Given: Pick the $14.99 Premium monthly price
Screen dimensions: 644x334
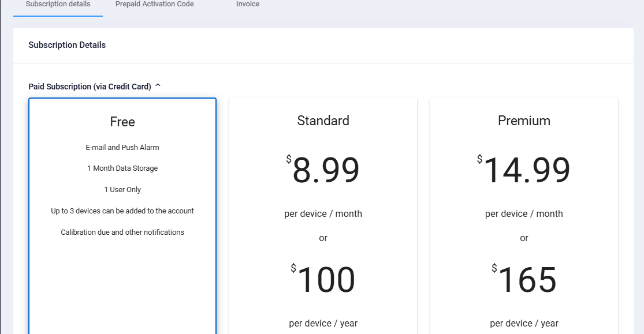Looking at the screenshot, I should 524,170.
